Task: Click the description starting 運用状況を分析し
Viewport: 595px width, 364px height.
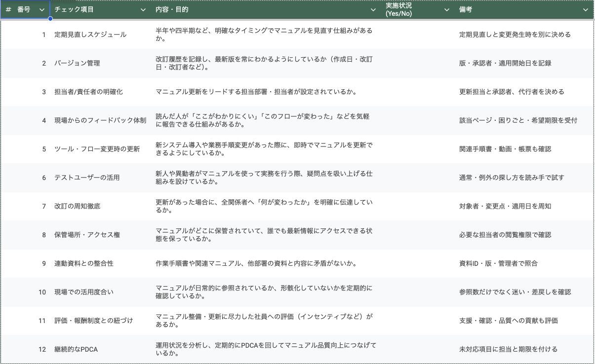Action: 266,349
